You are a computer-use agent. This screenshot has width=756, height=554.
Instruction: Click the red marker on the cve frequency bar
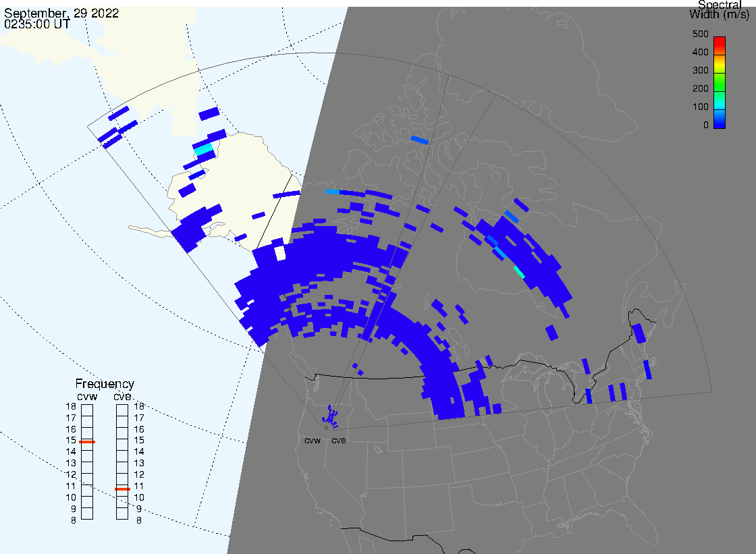coord(122,489)
